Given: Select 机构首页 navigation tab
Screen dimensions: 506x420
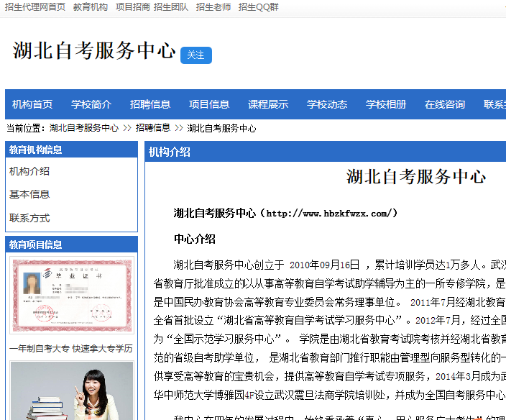Looking at the screenshot, I should [x=32, y=104].
